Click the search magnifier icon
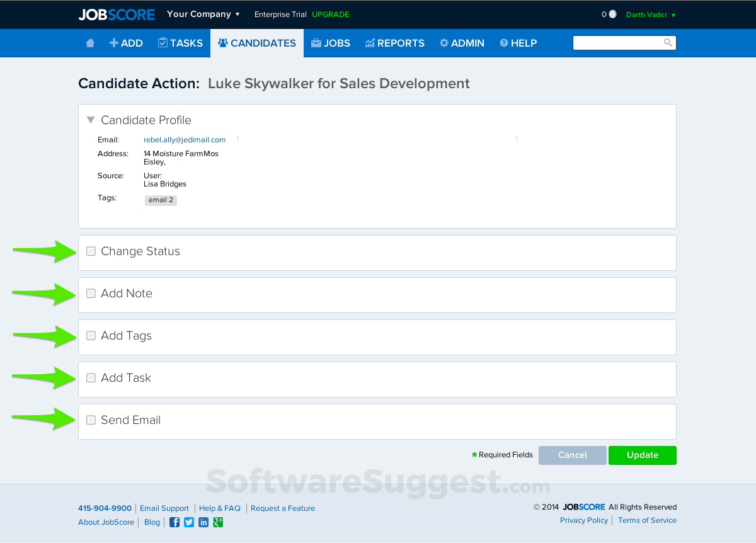756x543 pixels. coord(668,42)
